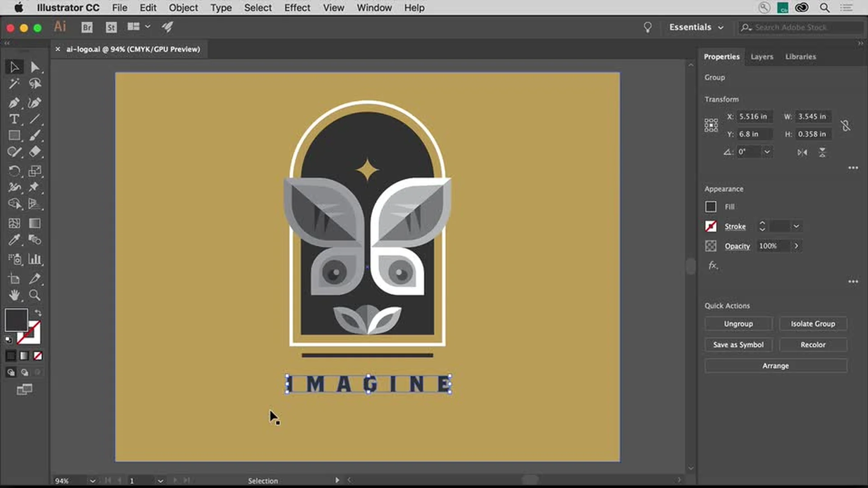Select the Eyedropper tool
This screenshot has height=488, width=868.
point(14,240)
